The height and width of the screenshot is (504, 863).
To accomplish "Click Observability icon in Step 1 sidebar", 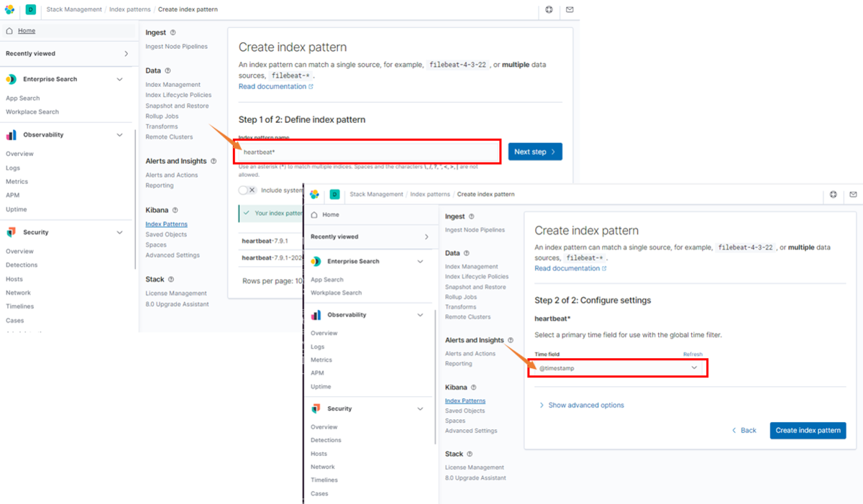I will pos(12,134).
